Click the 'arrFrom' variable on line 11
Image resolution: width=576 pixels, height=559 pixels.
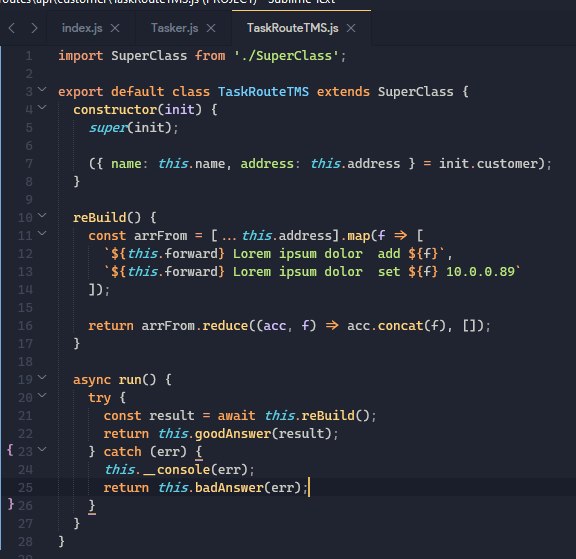pos(160,236)
